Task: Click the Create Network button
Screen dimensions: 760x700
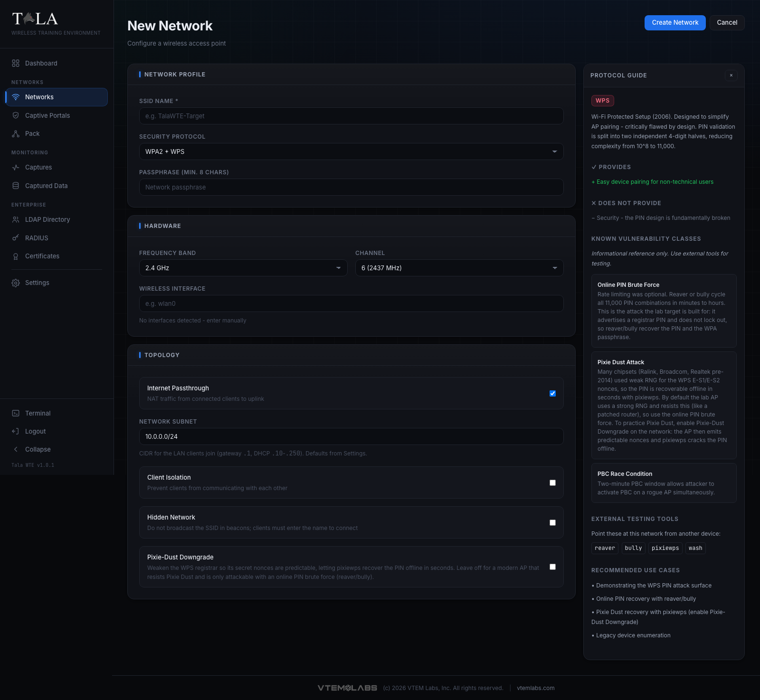Action: tap(675, 22)
